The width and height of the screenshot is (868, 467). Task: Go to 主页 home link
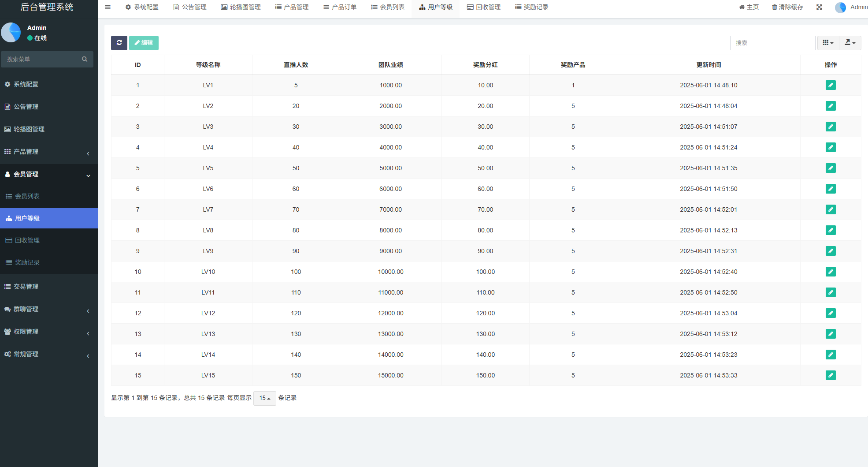coord(749,7)
